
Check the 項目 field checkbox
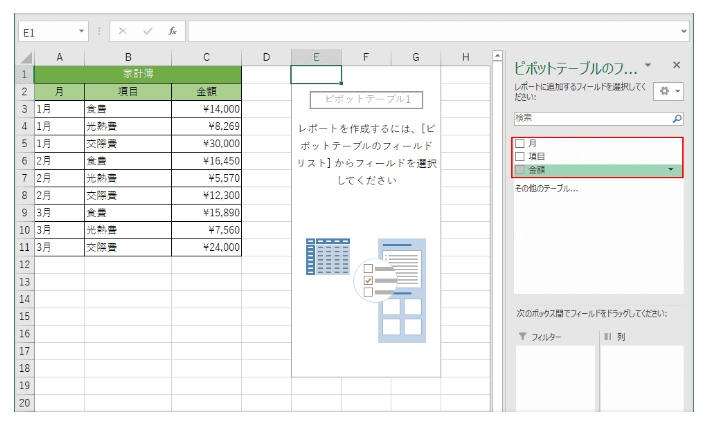click(x=519, y=157)
